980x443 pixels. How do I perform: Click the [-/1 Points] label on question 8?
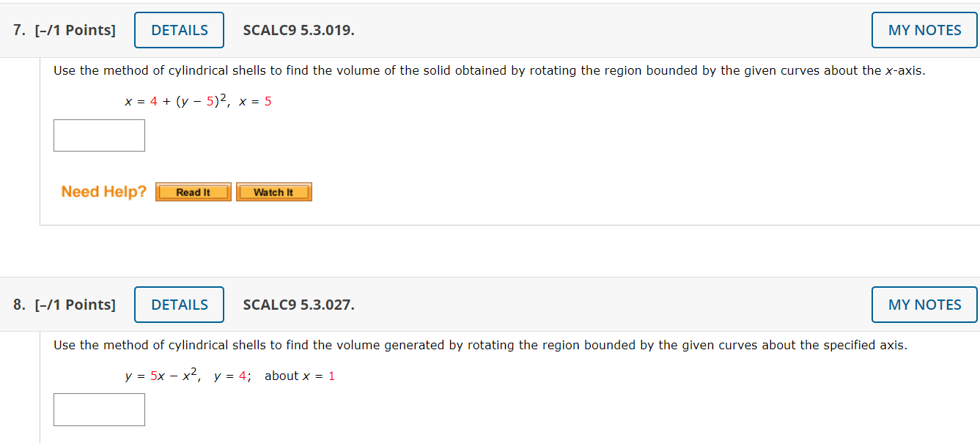73,305
